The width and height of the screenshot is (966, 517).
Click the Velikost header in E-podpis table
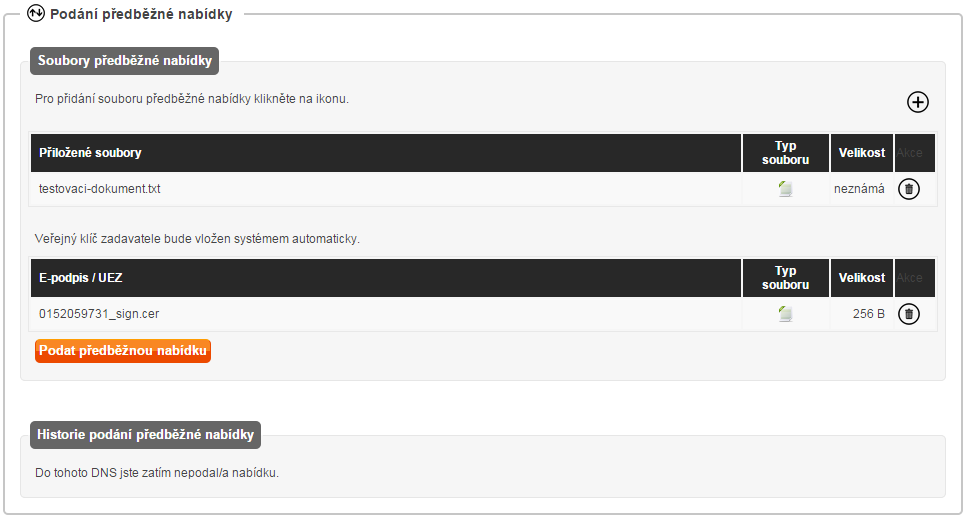862,278
